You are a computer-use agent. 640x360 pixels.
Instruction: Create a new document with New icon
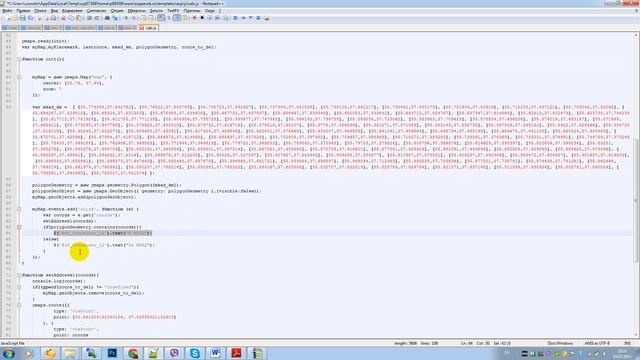pos(8,18)
